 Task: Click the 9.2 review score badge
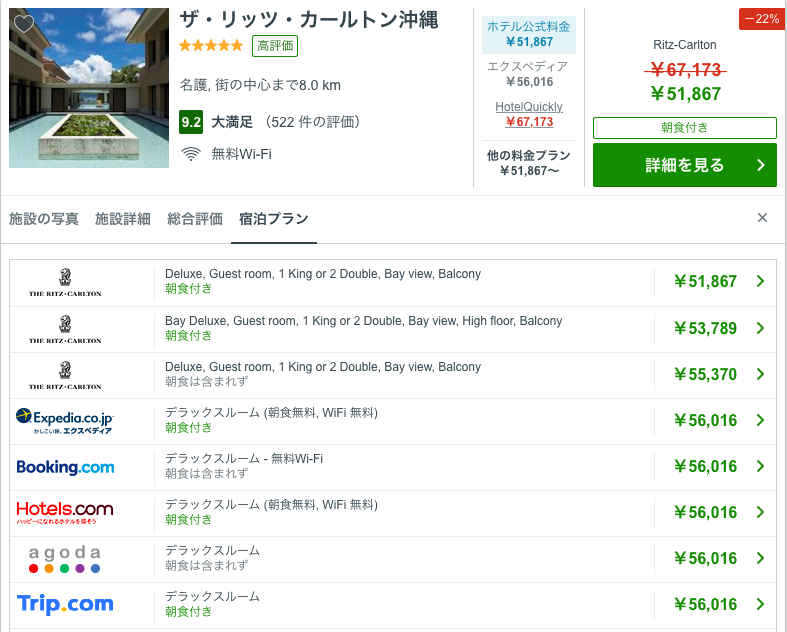click(191, 122)
